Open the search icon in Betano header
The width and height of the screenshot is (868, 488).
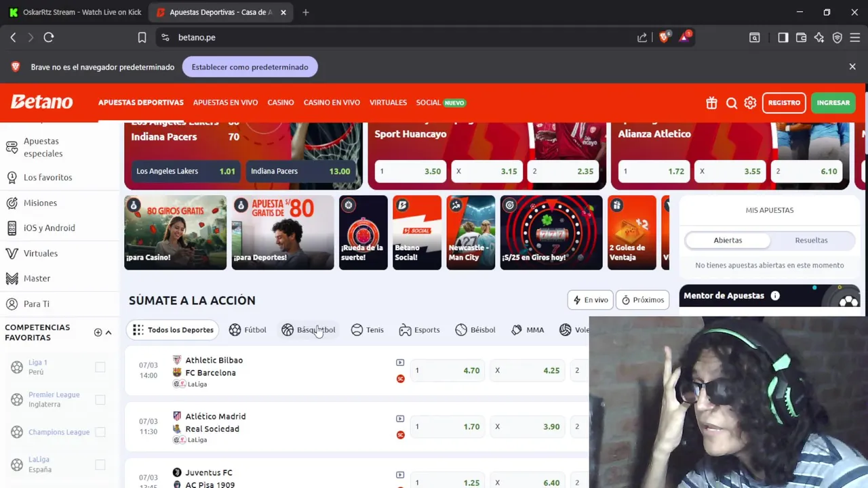[732, 103]
